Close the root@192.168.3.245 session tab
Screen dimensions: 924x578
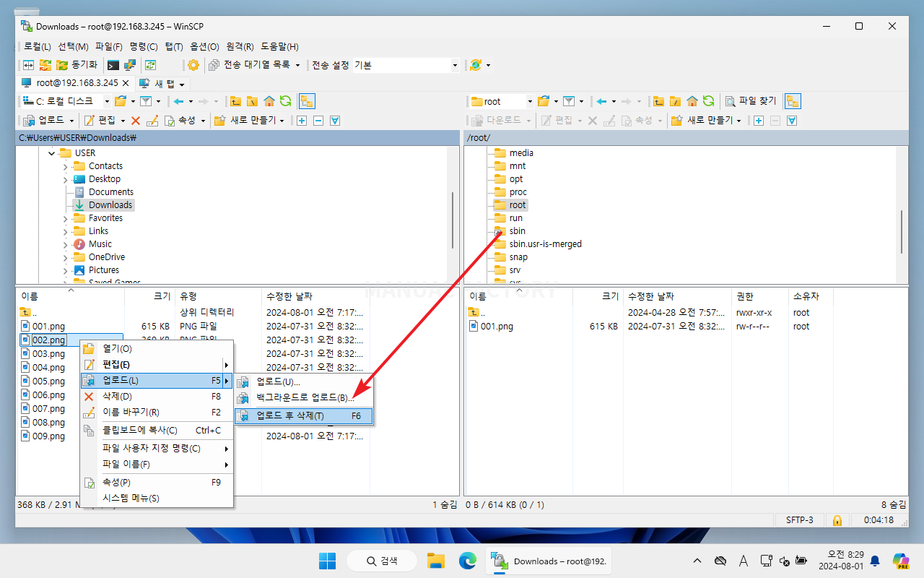point(125,83)
